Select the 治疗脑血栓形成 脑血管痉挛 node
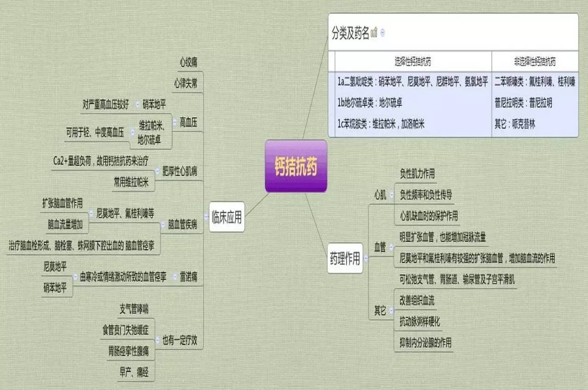The image size is (588, 390). point(82,246)
